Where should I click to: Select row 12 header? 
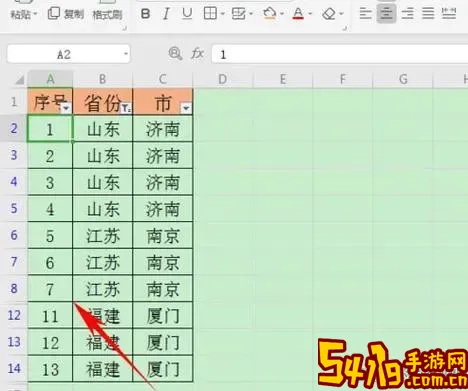14,315
